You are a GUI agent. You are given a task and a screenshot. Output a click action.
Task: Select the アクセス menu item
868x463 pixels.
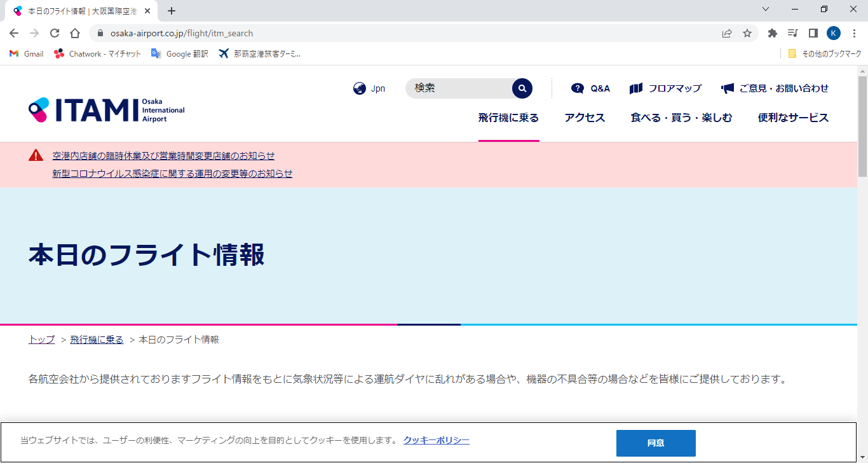pos(585,118)
